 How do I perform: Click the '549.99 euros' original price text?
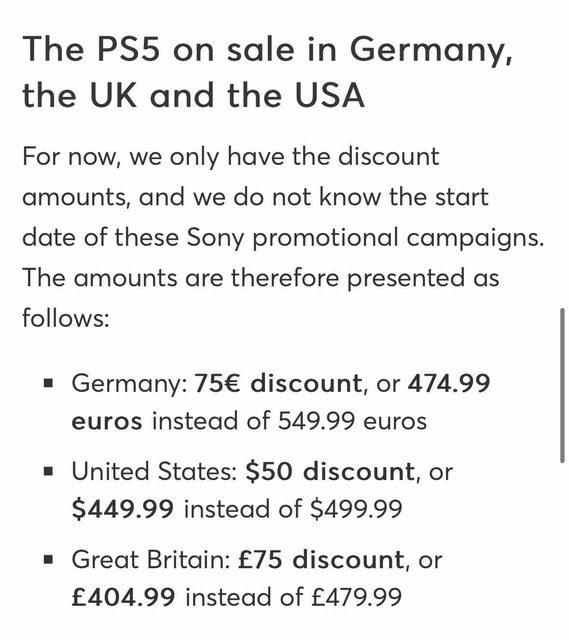coord(352,421)
